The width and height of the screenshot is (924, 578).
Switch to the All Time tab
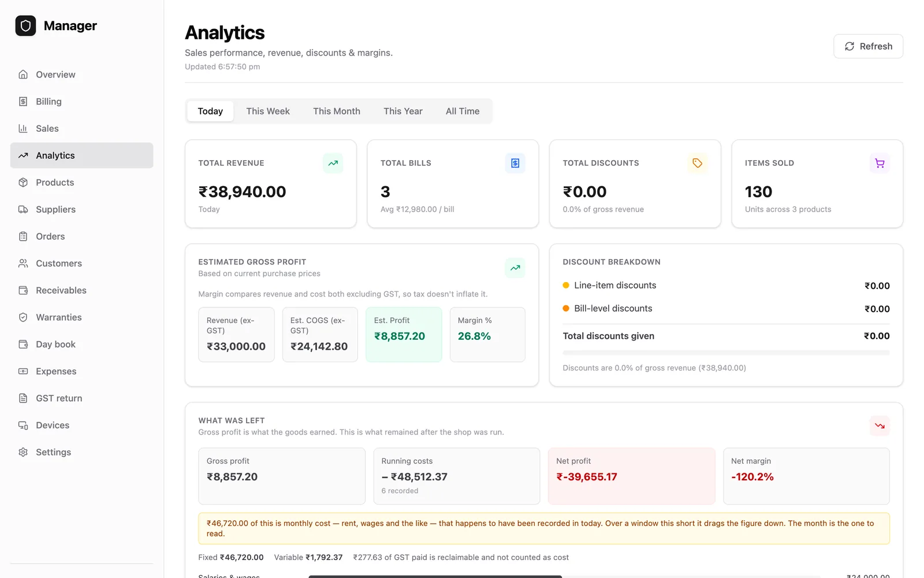pyautogui.click(x=463, y=111)
